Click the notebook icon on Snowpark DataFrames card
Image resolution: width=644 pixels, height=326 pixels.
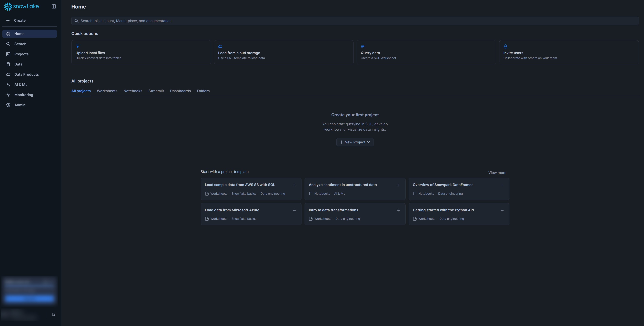click(x=415, y=194)
